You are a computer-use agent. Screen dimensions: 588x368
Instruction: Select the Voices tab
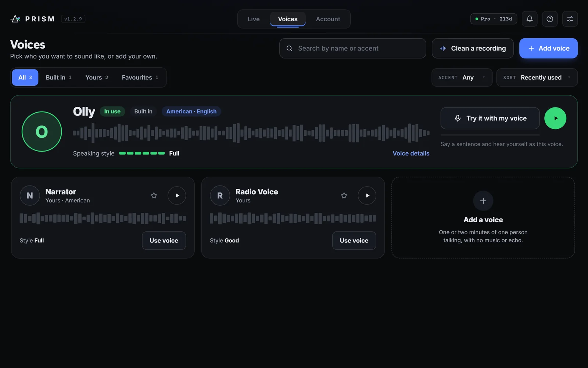coord(288,19)
